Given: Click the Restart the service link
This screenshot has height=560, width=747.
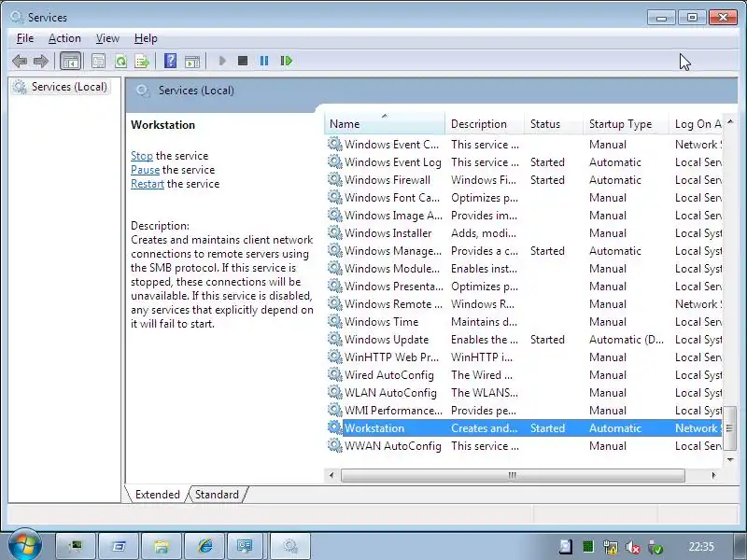Looking at the screenshot, I should pyautogui.click(x=148, y=184).
